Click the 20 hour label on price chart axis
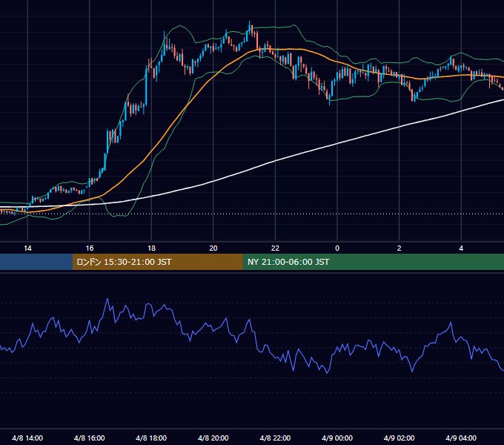This screenshot has height=445, width=504. tap(213, 248)
